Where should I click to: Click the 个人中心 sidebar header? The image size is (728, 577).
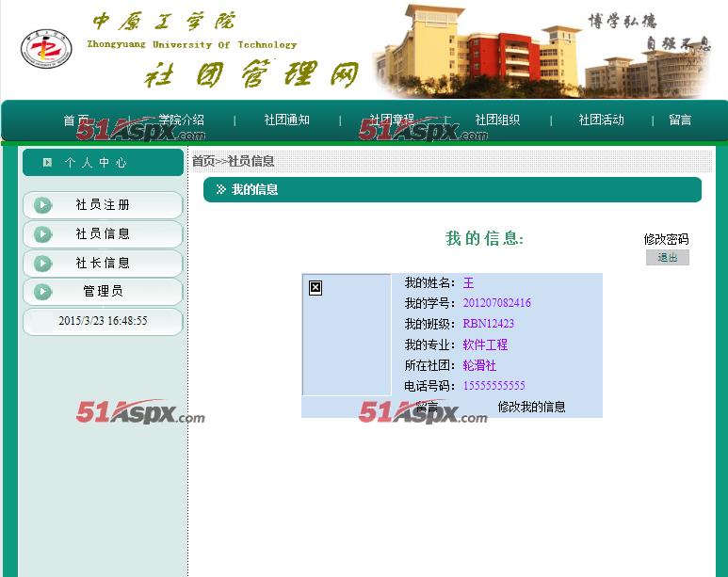click(x=103, y=162)
